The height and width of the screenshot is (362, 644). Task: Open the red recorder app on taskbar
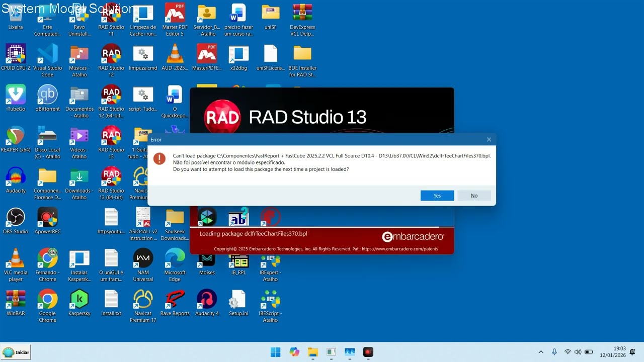368,352
